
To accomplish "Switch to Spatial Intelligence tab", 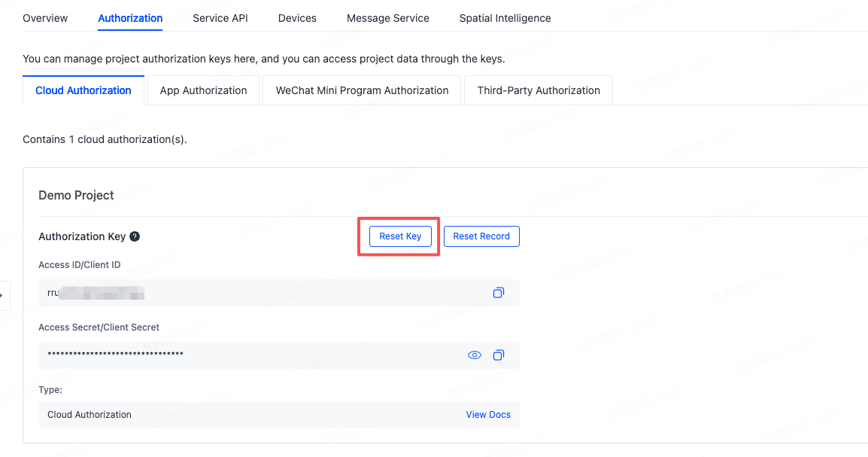I will pos(505,18).
